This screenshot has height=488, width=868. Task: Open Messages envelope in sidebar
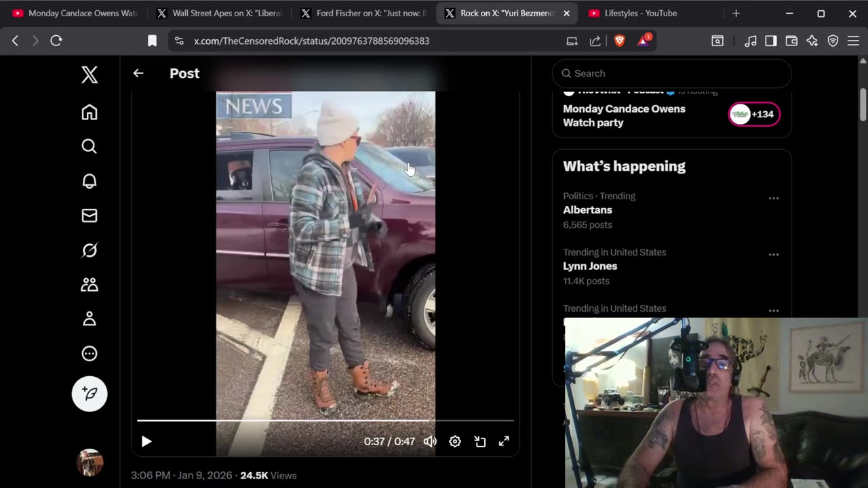[x=90, y=216]
